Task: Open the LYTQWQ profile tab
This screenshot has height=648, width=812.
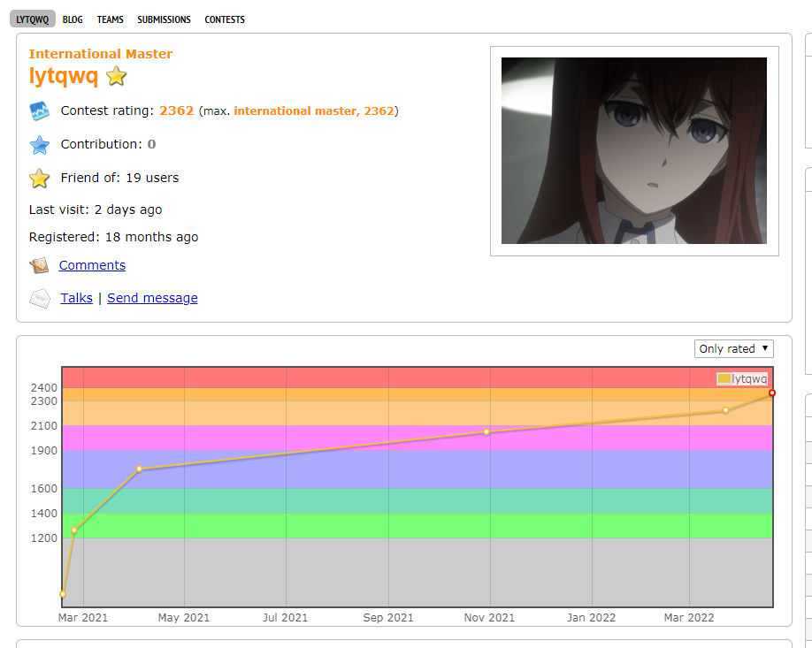Action: [32, 19]
